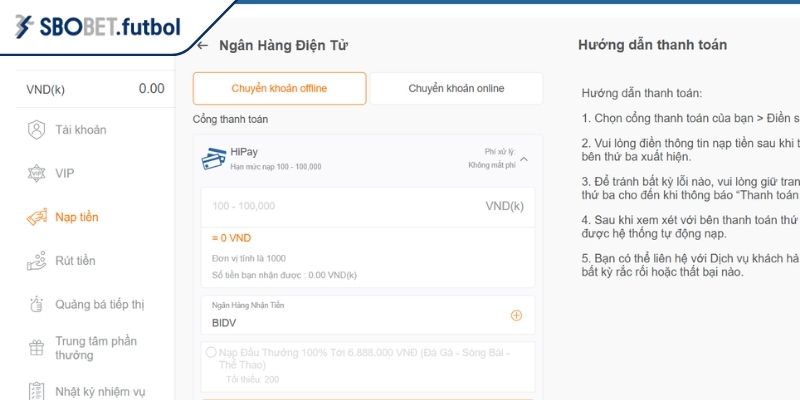Switch to Chuyển khoản offline tab

pyautogui.click(x=279, y=89)
